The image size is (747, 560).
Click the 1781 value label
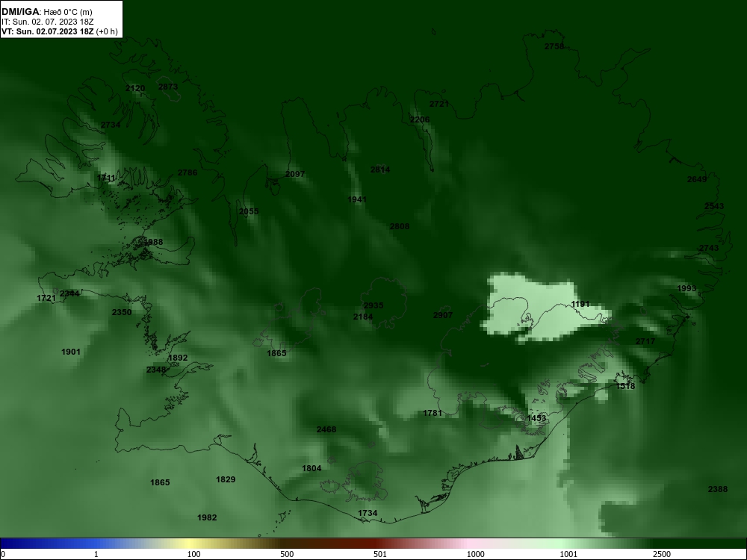click(433, 413)
